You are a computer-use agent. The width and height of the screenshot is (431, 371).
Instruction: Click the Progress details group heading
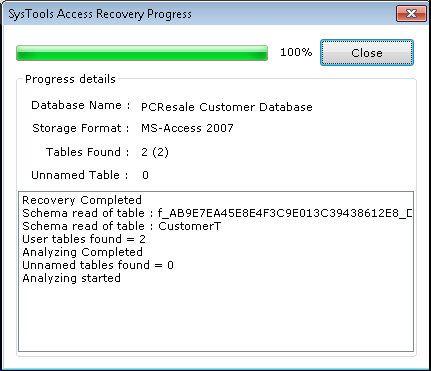coord(70,79)
